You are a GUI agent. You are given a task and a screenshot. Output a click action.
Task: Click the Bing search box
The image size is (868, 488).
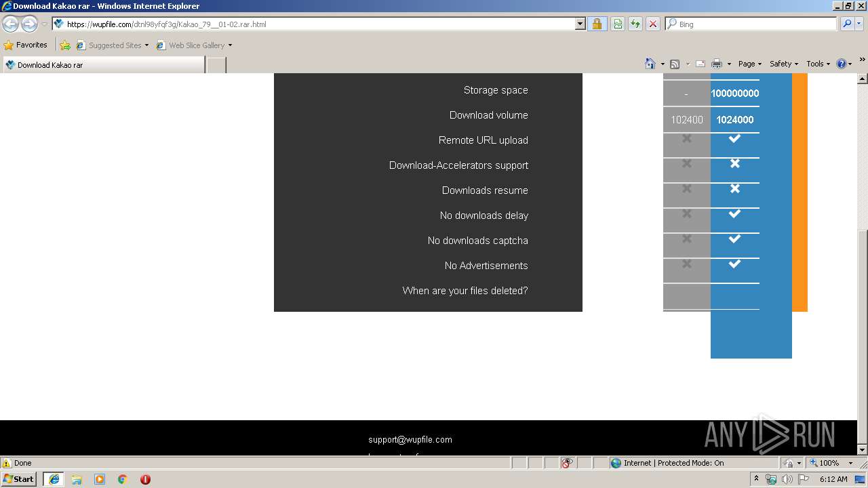(x=751, y=24)
